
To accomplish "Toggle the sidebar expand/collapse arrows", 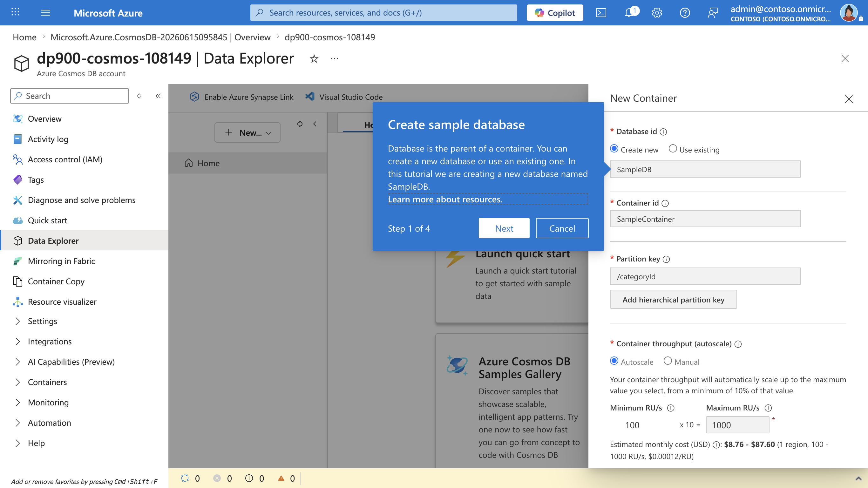I will pyautogui.click(x=139, y=96).
